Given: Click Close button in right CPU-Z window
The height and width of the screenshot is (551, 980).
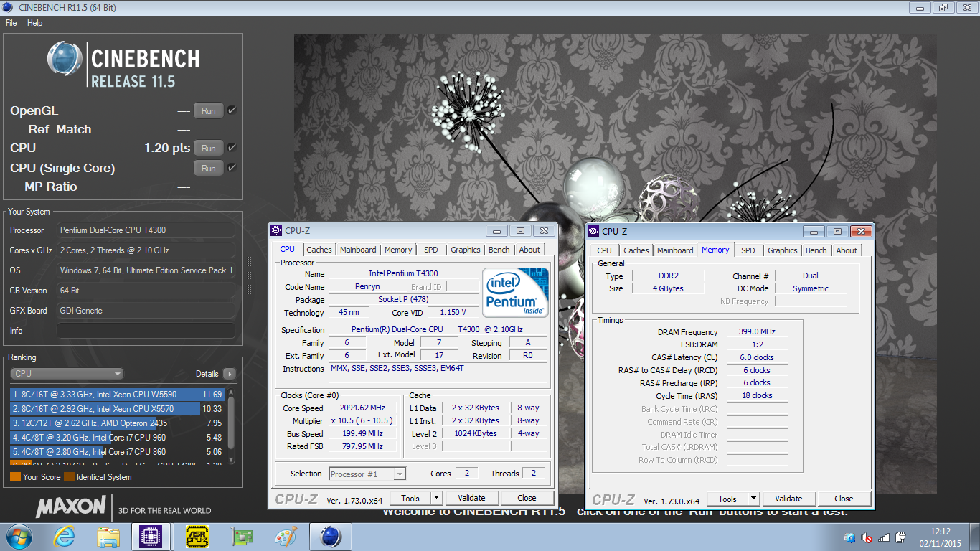Looking at the screenshot, I should pyautogui.click(x=844, y=499).
